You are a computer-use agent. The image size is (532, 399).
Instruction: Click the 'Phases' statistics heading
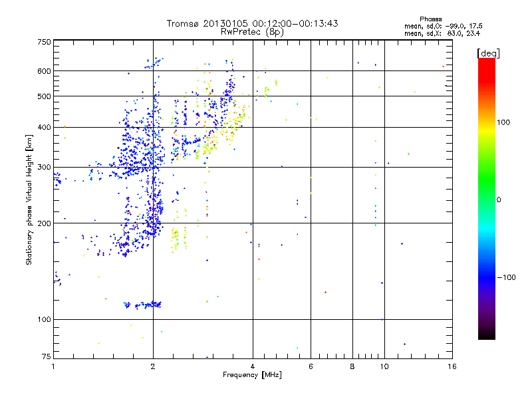[x=430, y=19]
